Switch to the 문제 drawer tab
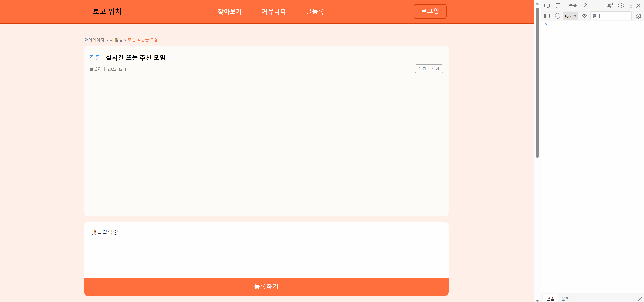Image resolution: width=644 pixels, height=302 pixels. [x=566, y=299]
